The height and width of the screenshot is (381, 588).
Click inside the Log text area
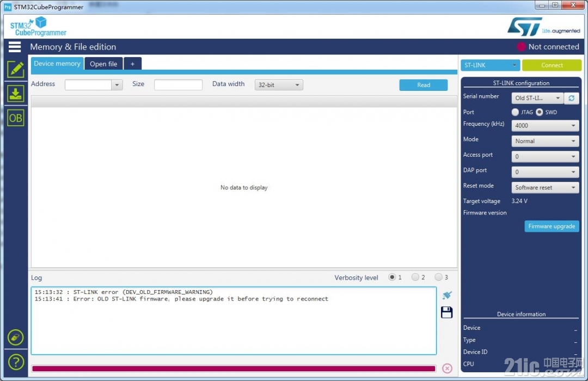[234, 321]
